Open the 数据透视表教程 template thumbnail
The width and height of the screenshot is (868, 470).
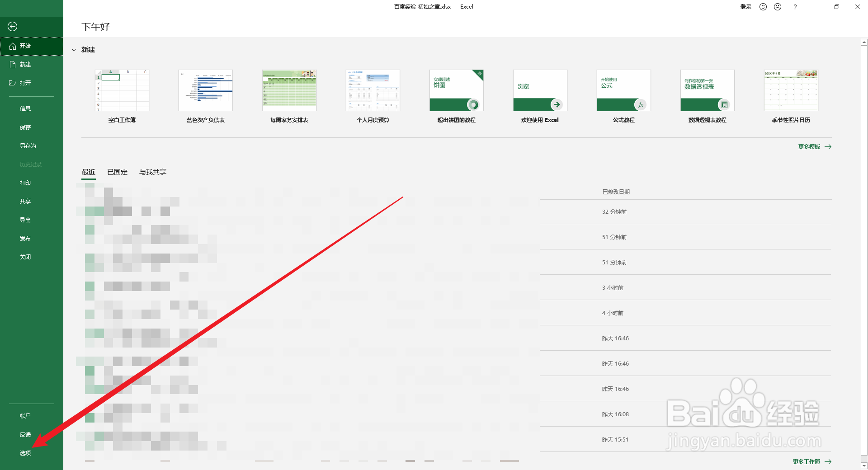[x=708, y=90]
